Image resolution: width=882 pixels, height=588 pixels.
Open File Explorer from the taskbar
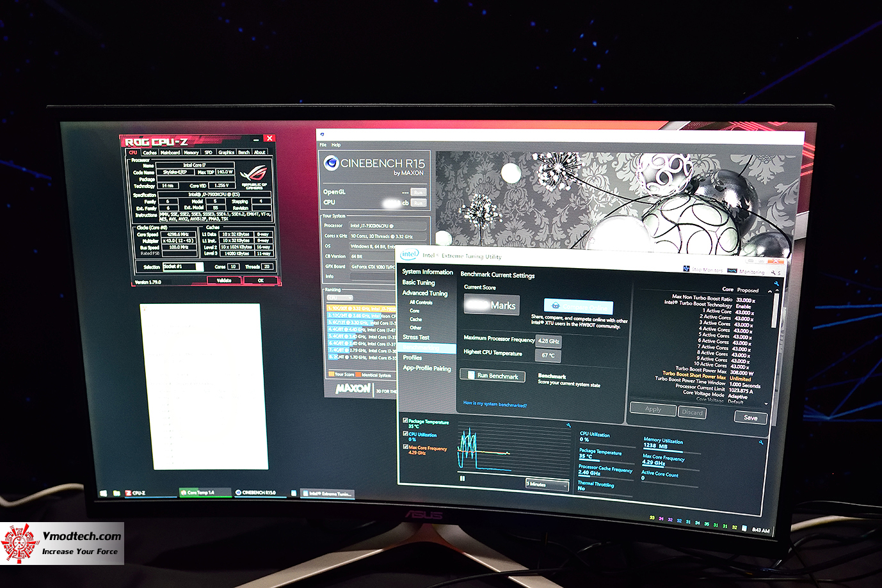tap(116, 493)
